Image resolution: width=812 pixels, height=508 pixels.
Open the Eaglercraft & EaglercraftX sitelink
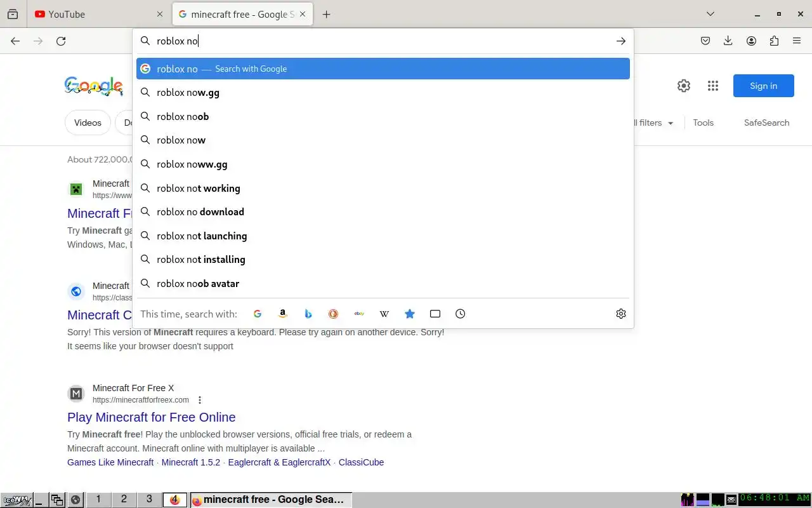280,462
